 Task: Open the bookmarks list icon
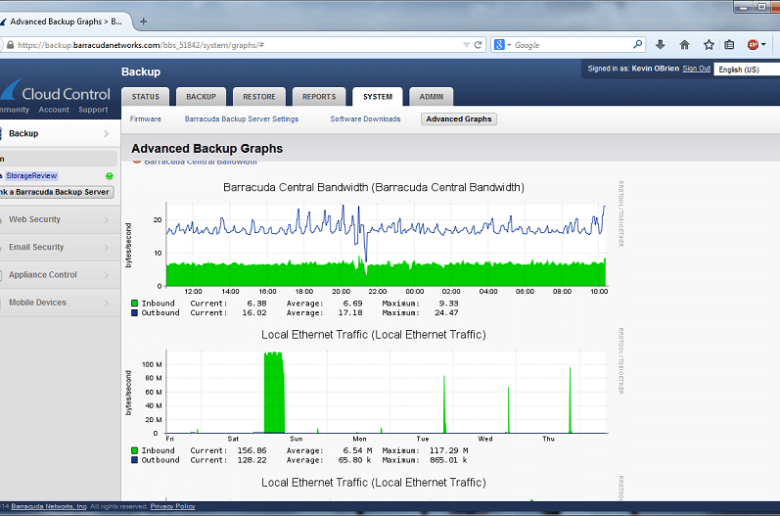click(729, 45)
